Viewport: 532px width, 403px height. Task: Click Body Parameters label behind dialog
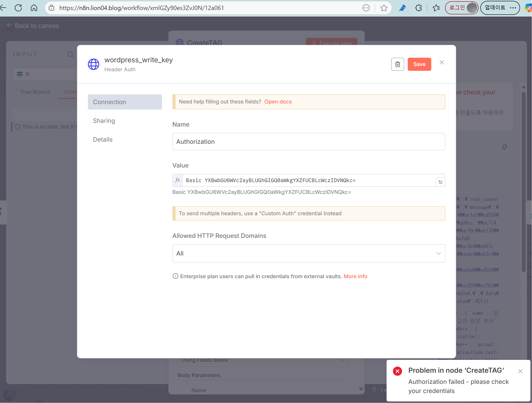point(199,375)
